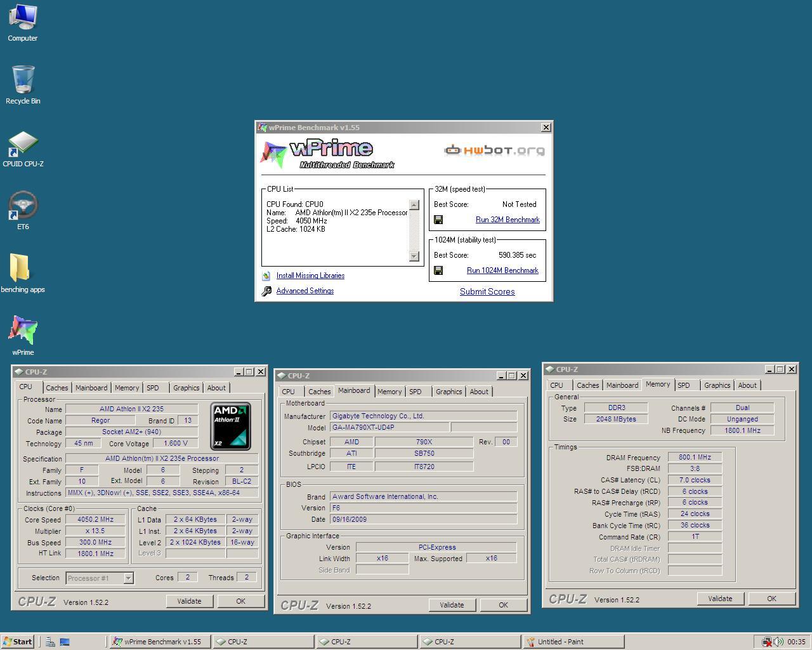The height and width of the screenshot is (650, 812).
Task: Click the quick launch icon next to Start
Action: (50, 642)
